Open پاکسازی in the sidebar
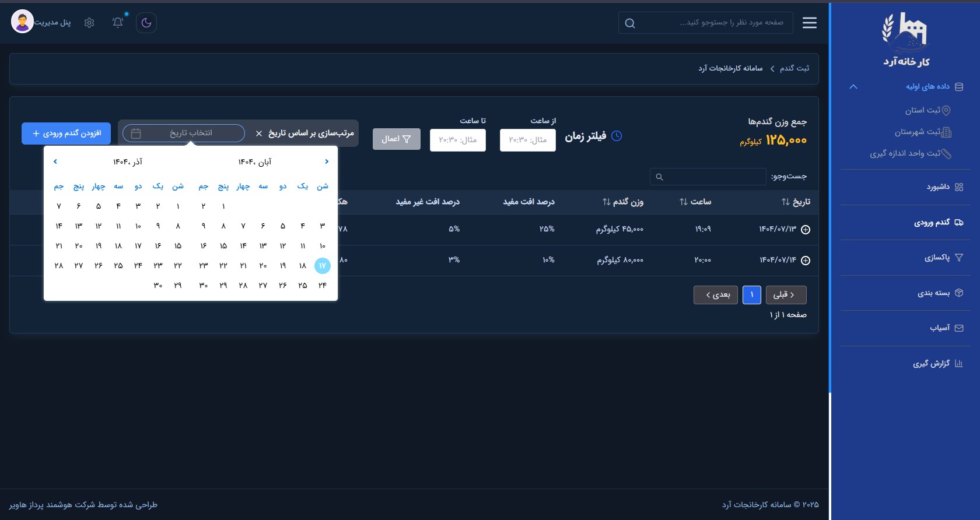Screen dimensions: 980x520 click(x=943, y=258)
